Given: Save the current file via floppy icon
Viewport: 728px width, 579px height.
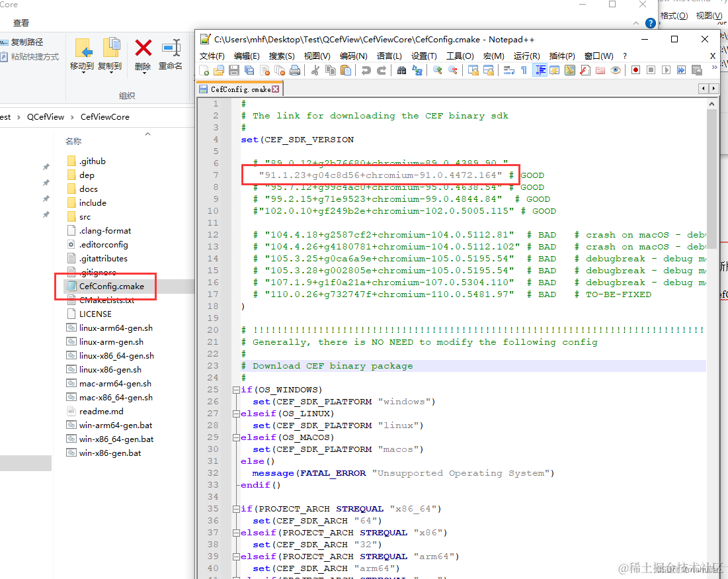Looking at the screenshot, I should click(234, 70).
